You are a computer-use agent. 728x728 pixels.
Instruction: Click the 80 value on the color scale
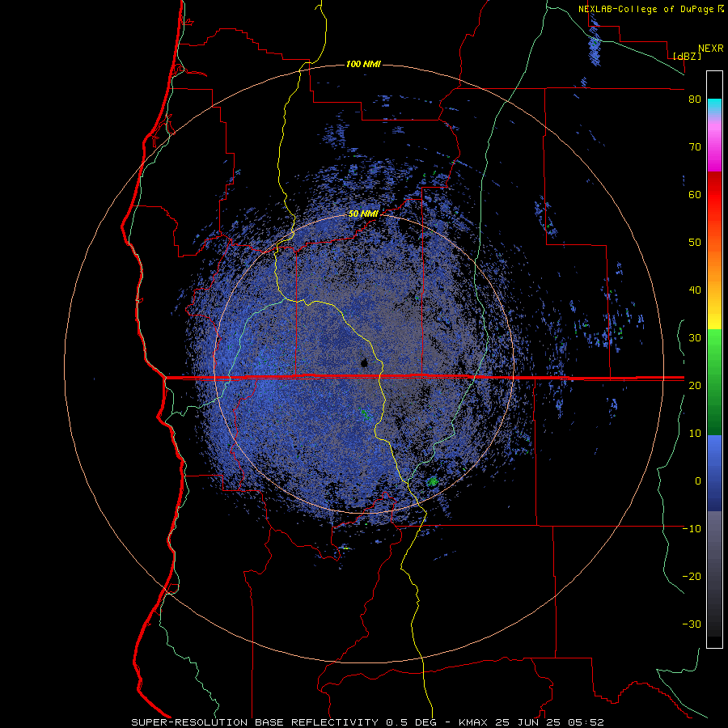click(695, 99)
